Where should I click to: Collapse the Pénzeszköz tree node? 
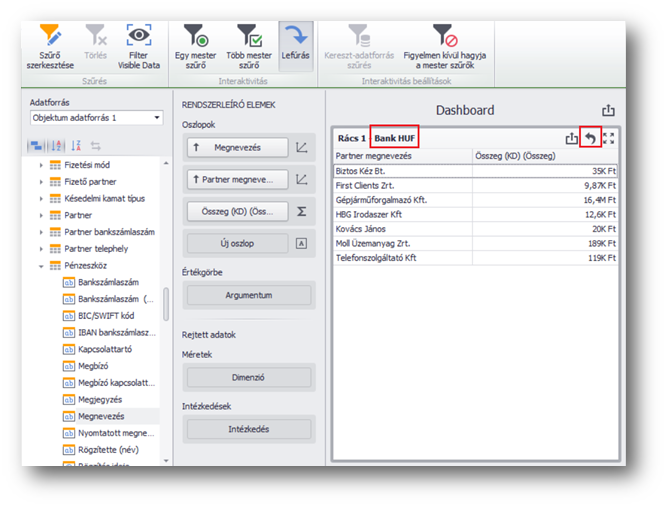click(42, 266)
